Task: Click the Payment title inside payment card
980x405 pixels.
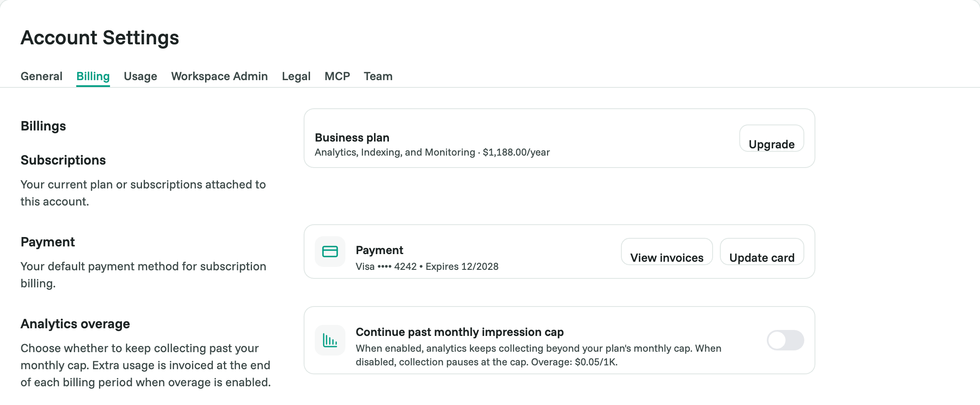Action: 380,250
